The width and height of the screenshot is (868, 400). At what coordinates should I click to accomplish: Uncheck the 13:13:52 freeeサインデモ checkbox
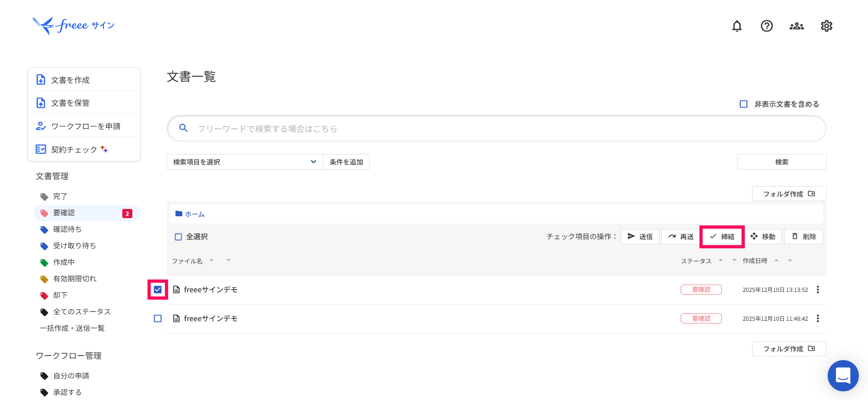pyautogui.click(x=158, y=290)
